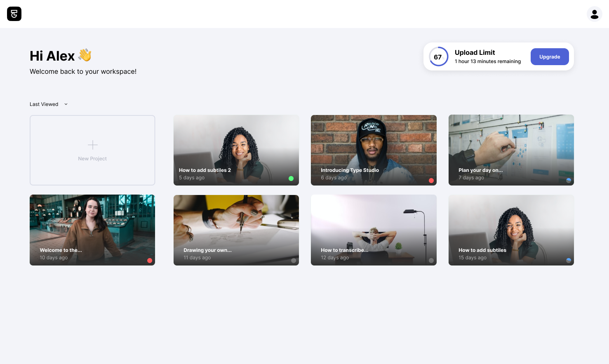Click red status dot on Introducing Type Studio

431,181
